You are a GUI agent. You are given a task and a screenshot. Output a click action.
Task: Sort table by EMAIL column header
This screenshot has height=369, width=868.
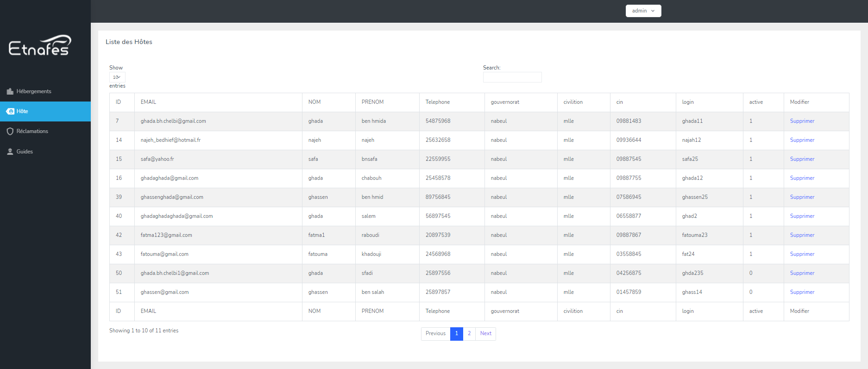(x=149, y=102)
